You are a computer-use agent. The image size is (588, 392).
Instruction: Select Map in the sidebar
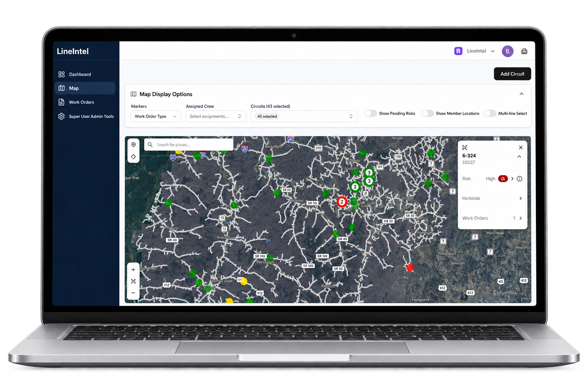click(85, 88)
